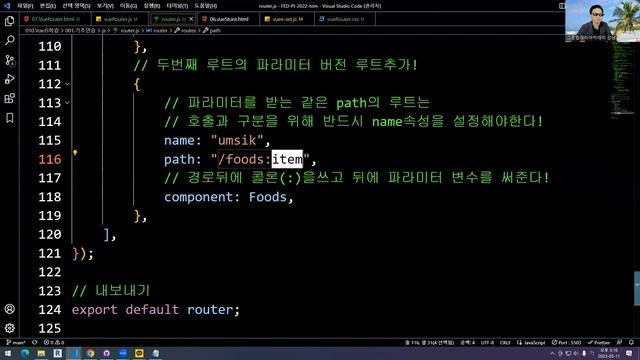
Task: Change the CRLF line ending setting
Action: point(505,342)
